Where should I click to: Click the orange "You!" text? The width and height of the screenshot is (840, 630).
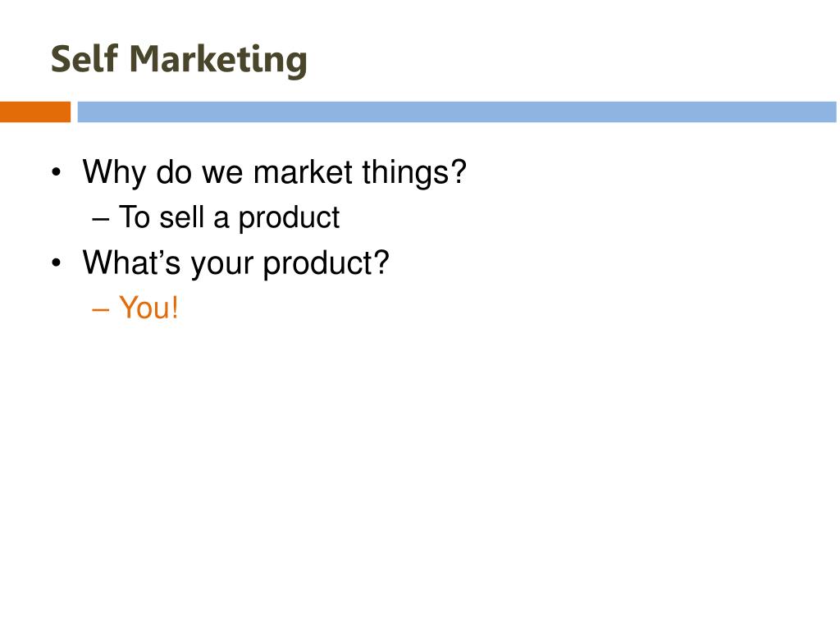(148, 308)
